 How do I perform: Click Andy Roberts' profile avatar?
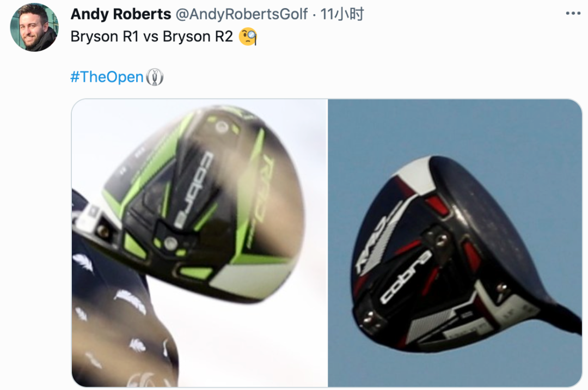pos(34,27)
